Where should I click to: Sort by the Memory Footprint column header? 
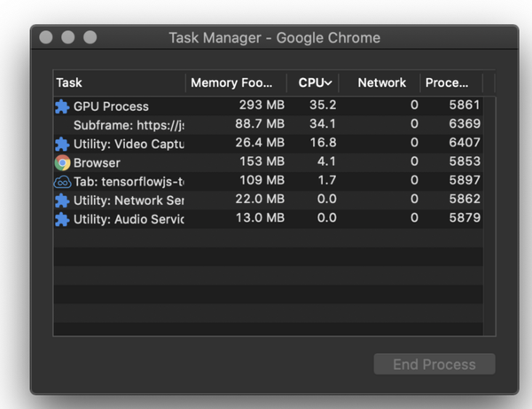236,83
